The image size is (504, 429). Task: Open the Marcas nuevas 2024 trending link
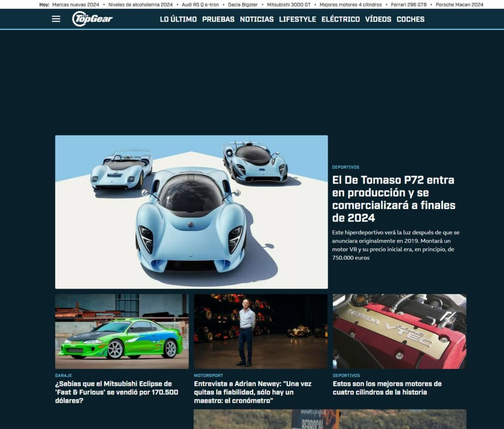(x=75, y=4)
